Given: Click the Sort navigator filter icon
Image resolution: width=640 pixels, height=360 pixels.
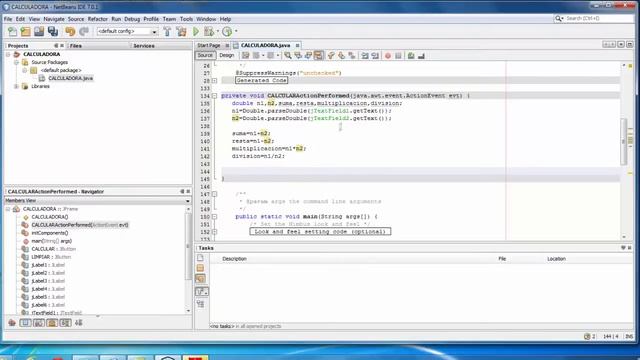Looking at the screenshot, I should click(79, 323).
